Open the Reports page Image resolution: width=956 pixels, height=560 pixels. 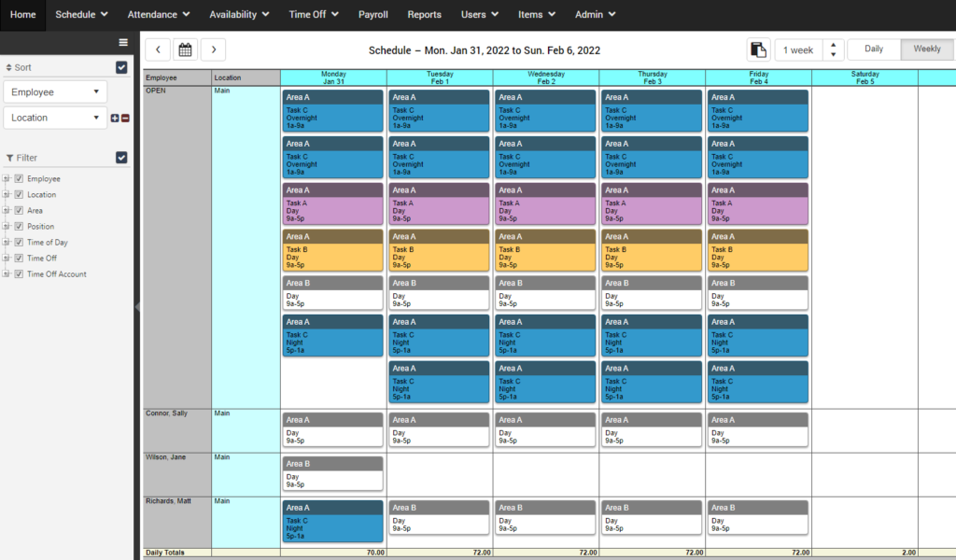(x=425, y=15)
